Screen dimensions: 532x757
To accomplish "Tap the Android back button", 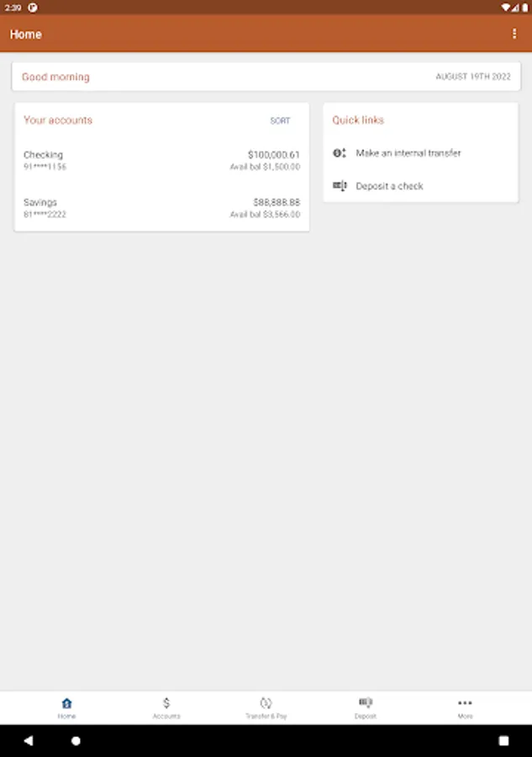I will point(29,740).
